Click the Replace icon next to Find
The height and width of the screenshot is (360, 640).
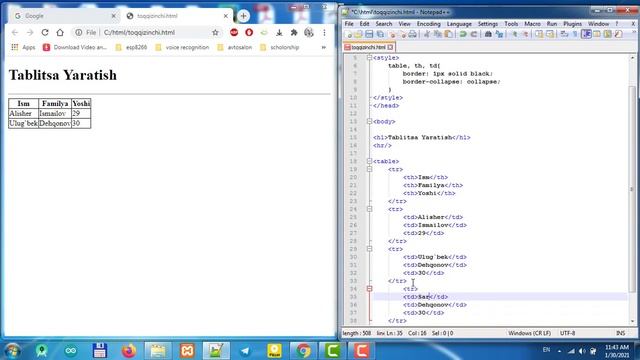499,34
